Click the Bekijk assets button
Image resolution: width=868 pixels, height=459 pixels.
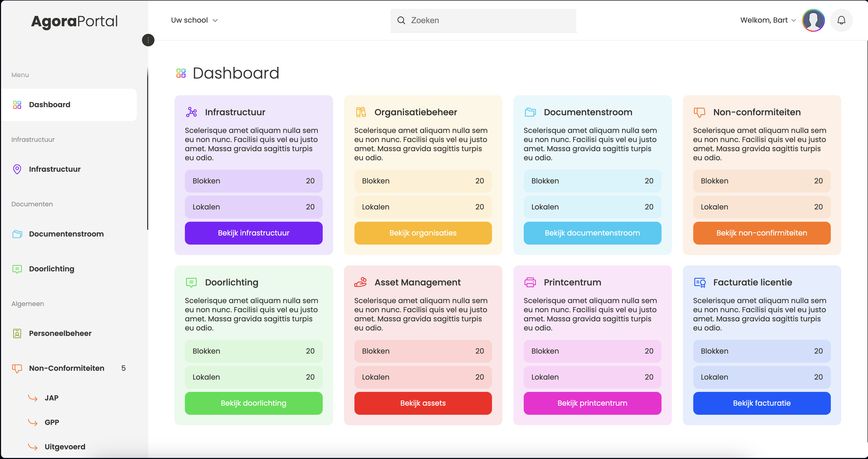[423, 403]
